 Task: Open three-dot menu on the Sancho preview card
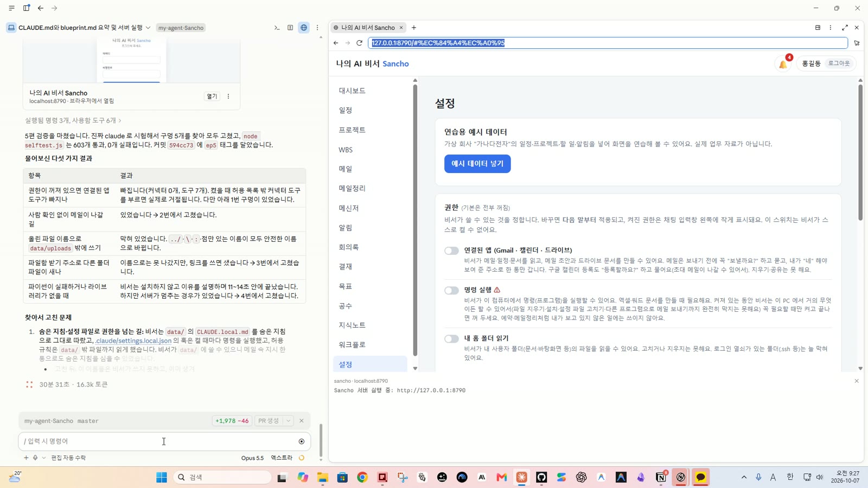tap(228, 97)
